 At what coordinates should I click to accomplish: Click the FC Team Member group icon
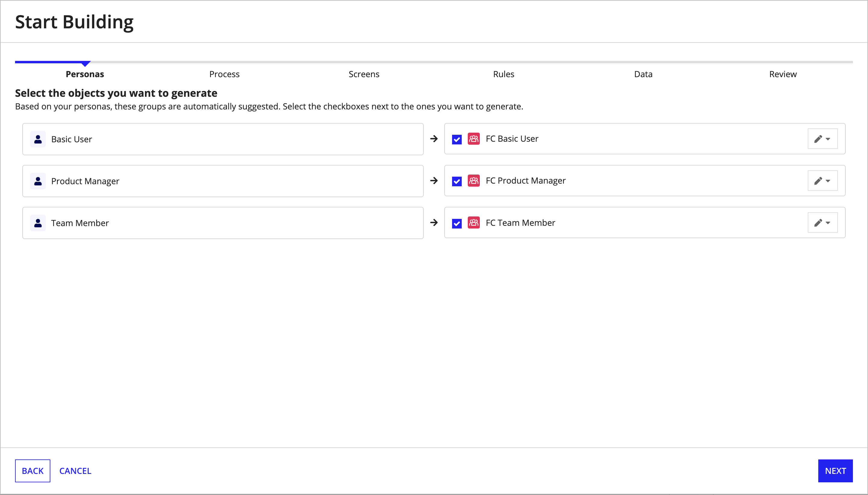pos(473,223)
